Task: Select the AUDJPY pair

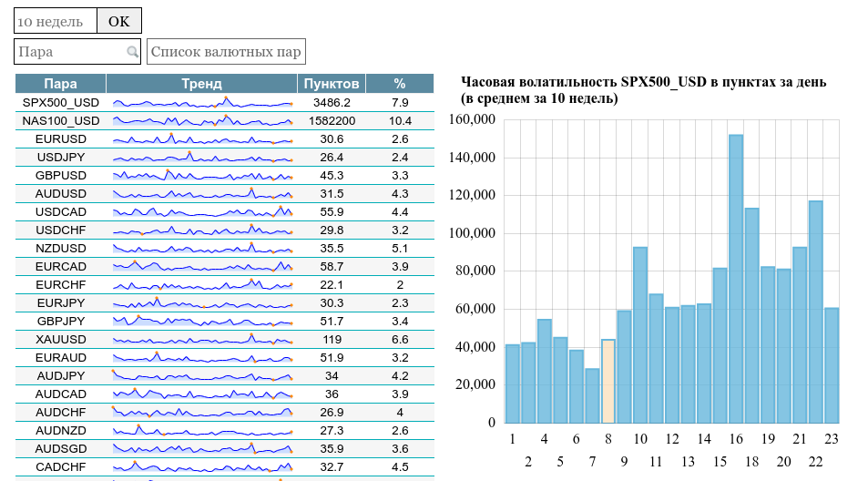Action: (61, 376)
